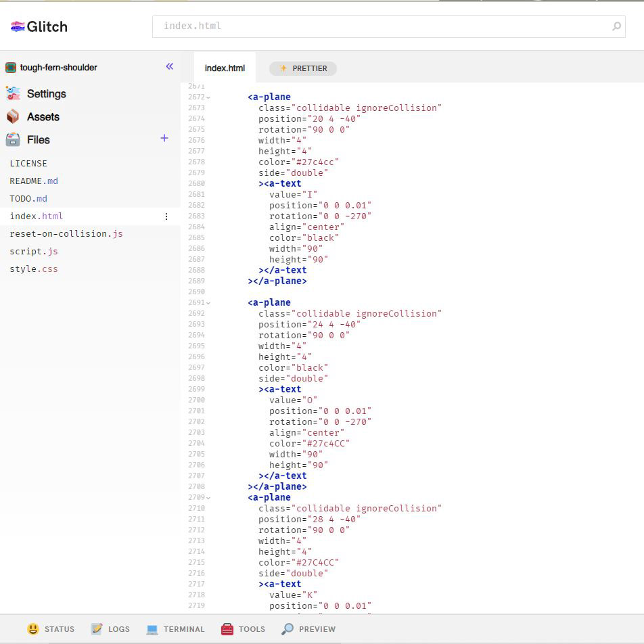644x644 pixels.
Task: Open Preview menu
Action: pyautogui.click(x=317, y=629)
